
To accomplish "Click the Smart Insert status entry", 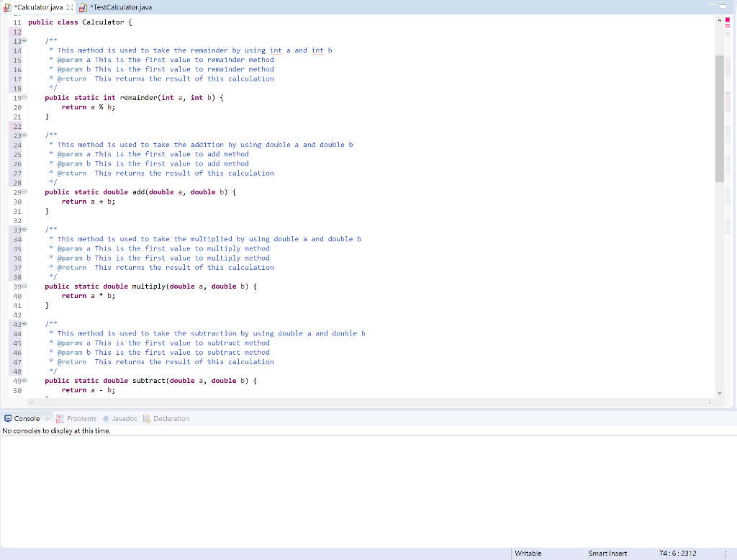I will [x=607, y=554].
